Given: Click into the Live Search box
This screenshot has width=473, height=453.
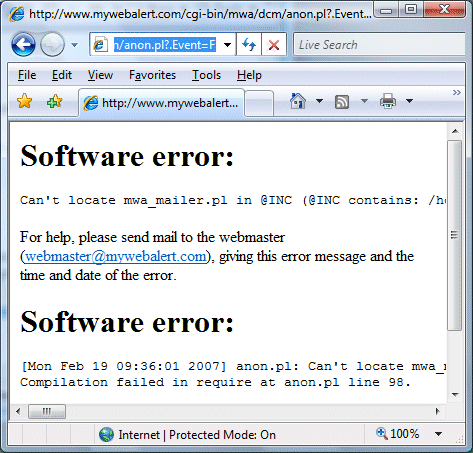Looking at the screenshot, I should point(379,44).
